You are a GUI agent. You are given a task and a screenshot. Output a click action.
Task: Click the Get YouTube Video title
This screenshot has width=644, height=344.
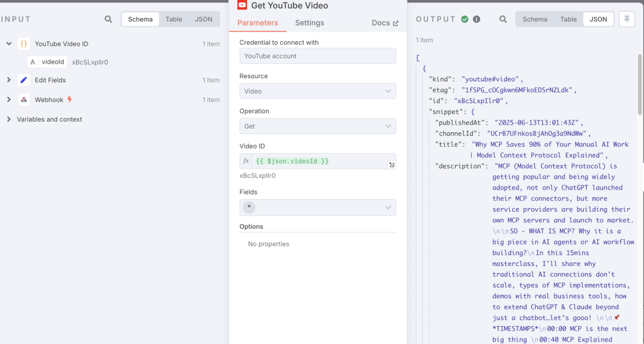pos(290,6)
